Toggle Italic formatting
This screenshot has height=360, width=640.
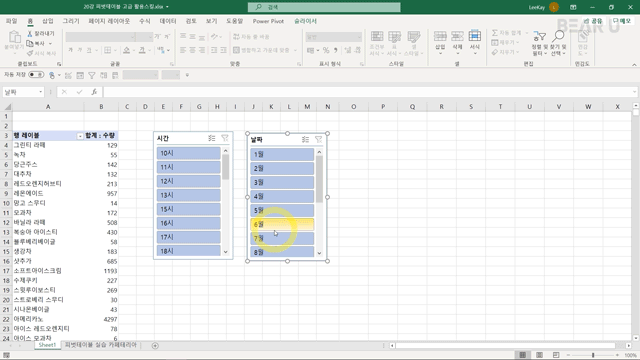[x=80, y=50]
